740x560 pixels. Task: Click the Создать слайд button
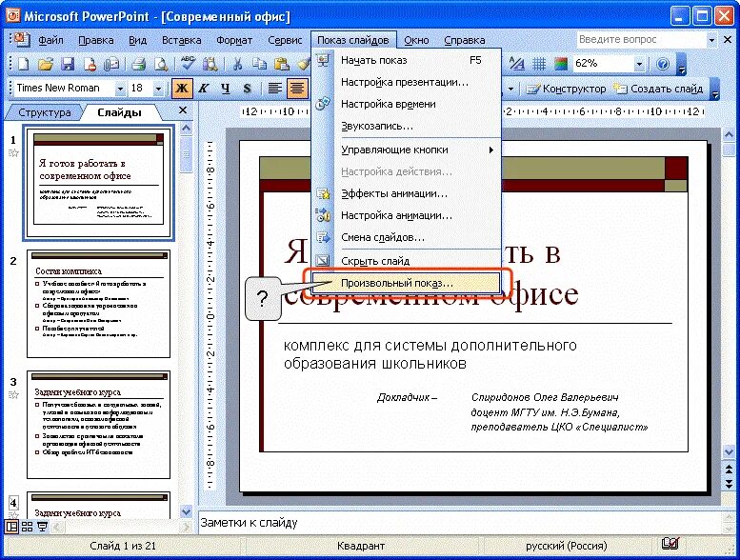click(658, 89)
